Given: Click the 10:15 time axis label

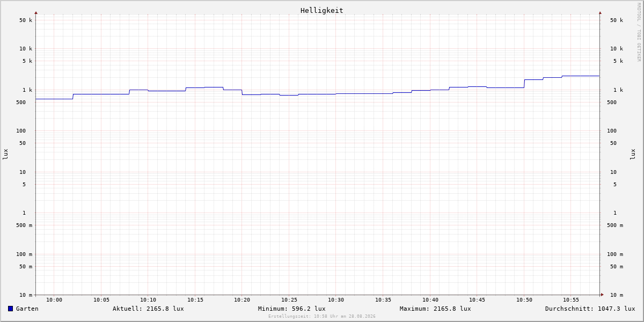Looking at the screenshot, I should (x=195, y=300).
